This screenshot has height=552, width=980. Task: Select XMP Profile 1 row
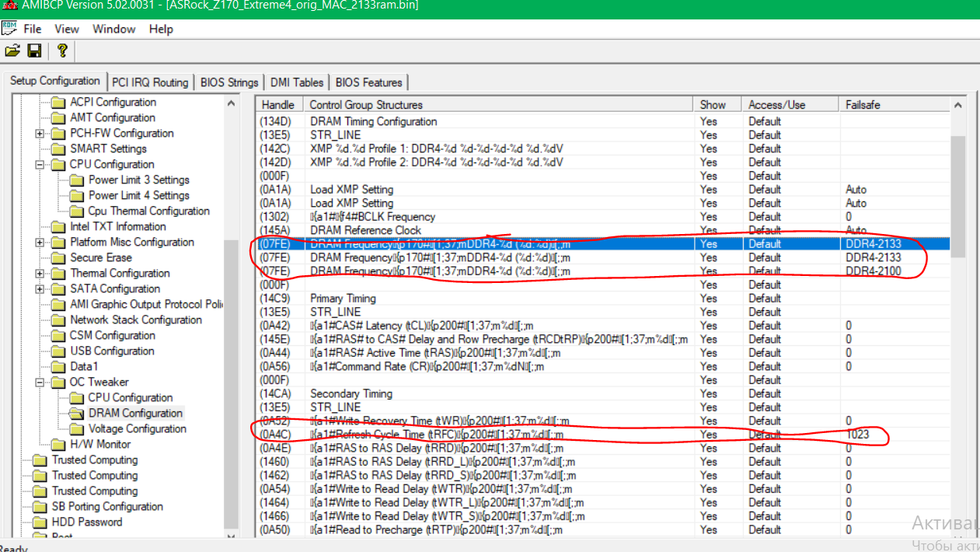click(x=603, y=148)
